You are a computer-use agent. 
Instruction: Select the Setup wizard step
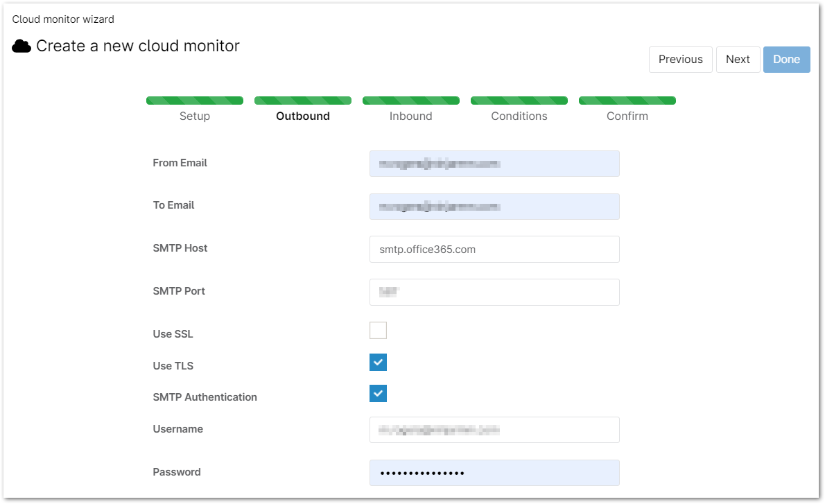(x=195, y=116)
